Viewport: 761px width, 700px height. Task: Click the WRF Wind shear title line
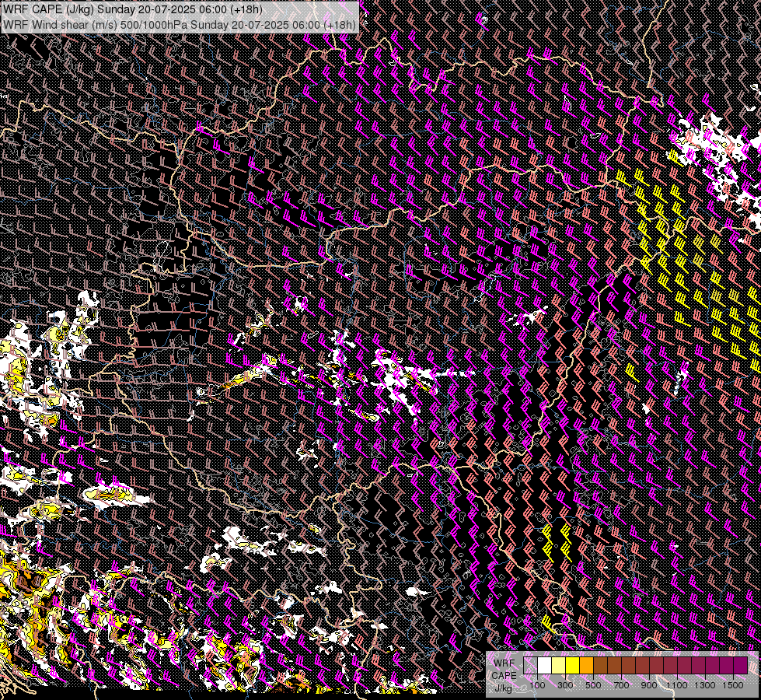tap(180, 24)
